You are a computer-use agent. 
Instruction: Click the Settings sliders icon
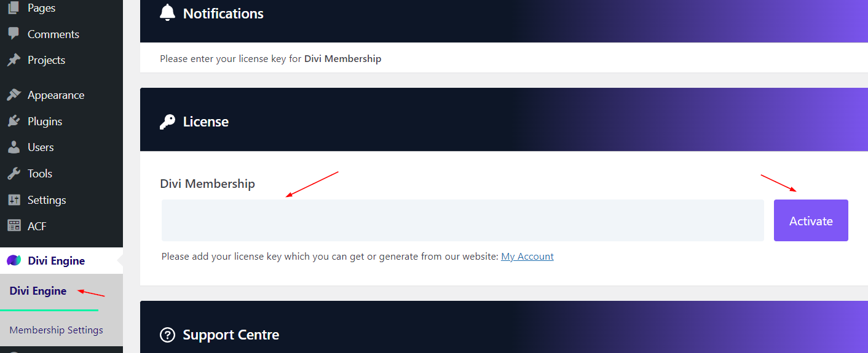click(x=14, y=200)
